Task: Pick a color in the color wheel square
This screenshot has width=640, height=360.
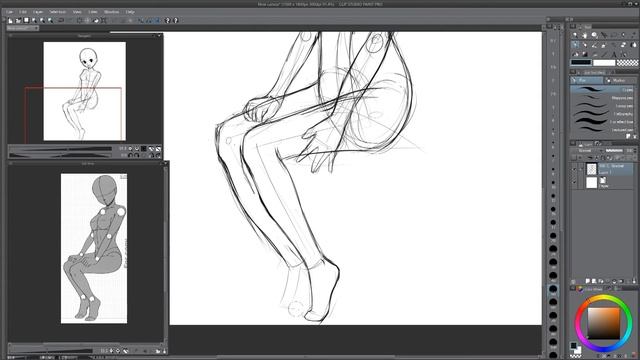Action: pos(604,323)
